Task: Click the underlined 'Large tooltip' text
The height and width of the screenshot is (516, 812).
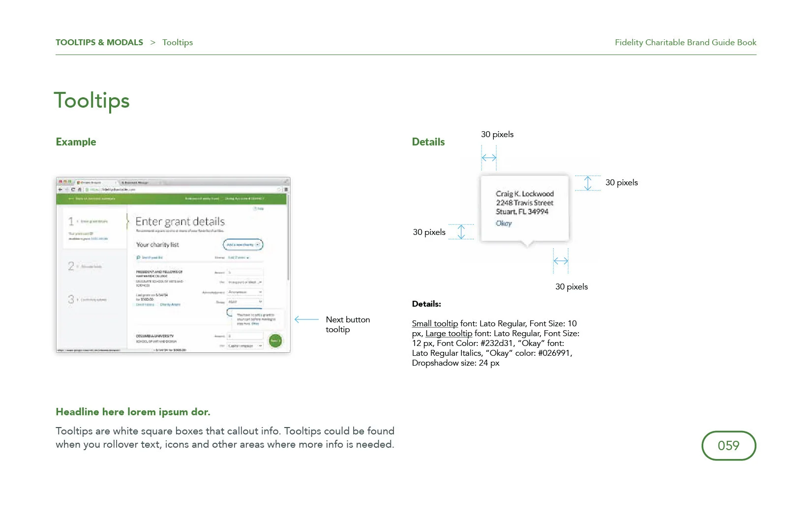Action: pos(449,333)
